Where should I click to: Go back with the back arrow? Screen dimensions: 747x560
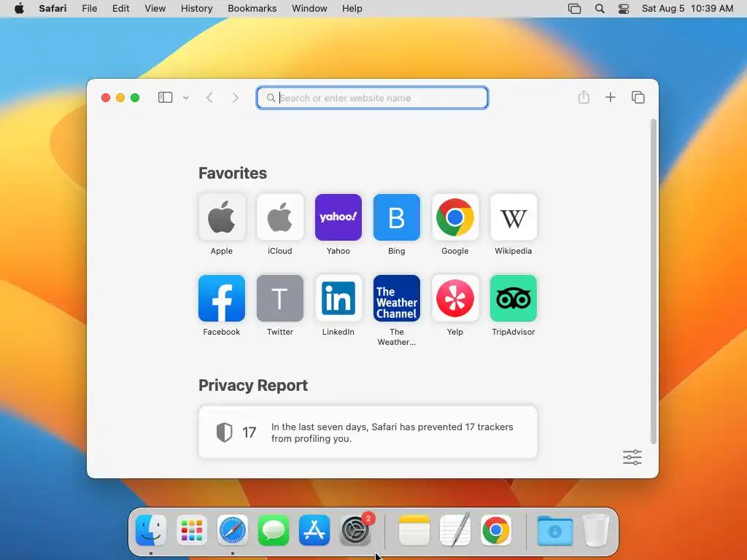click(209, 98)
